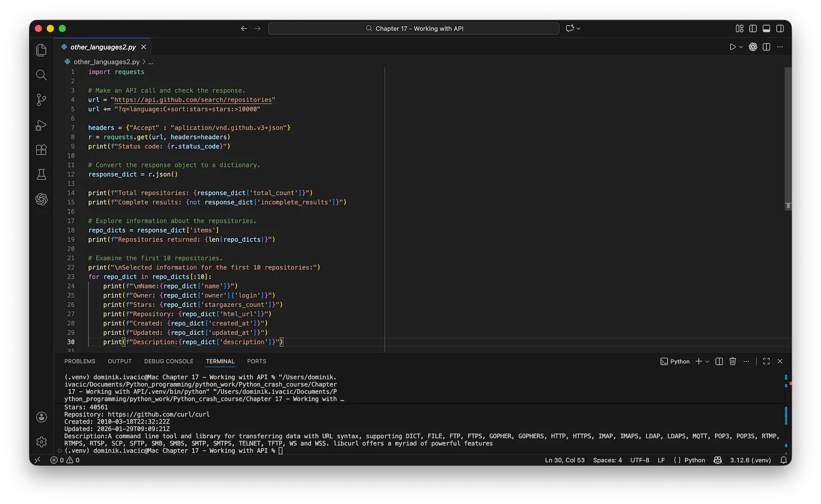This screenshot has height=504, width=821.
Task: Go back in navigation history
Action: click(x=244, y=29)
